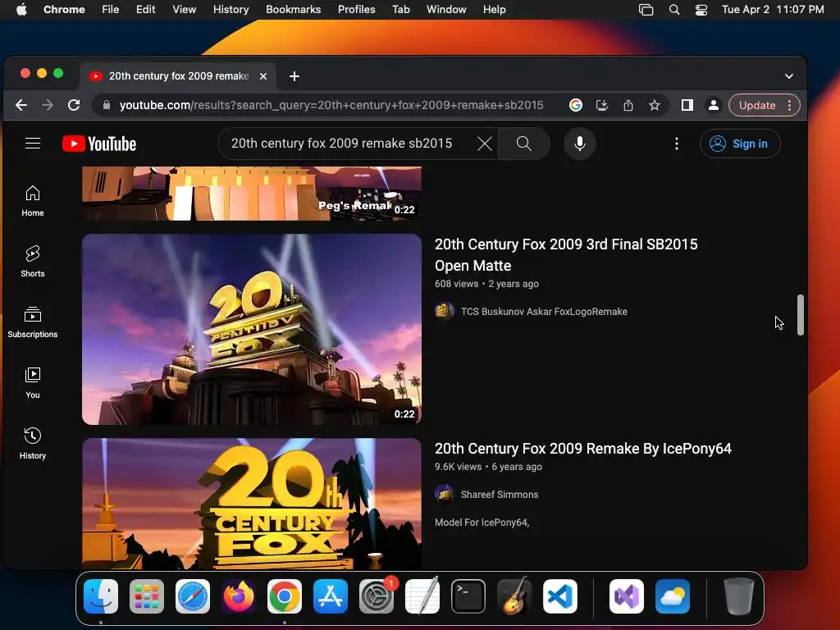Open the Window menu
The width and height of the screenshot is (840, 630).
(x=446, y=10)
